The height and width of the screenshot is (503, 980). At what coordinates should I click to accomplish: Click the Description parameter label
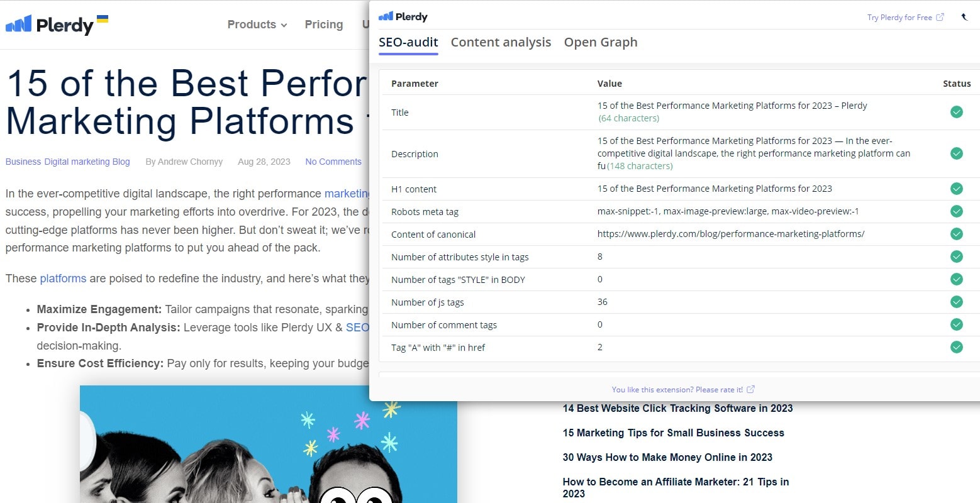pyautogui.click(x=415, y=153)
